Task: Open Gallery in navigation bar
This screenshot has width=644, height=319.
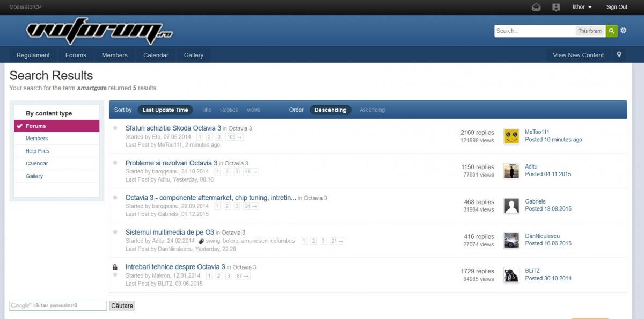Action: coord(194,55)
